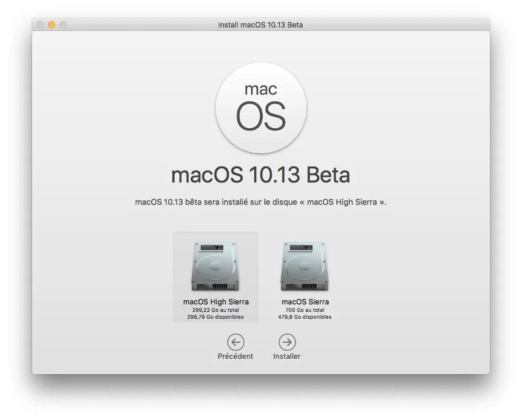Click the "Précédent" label

coord(235,356)
